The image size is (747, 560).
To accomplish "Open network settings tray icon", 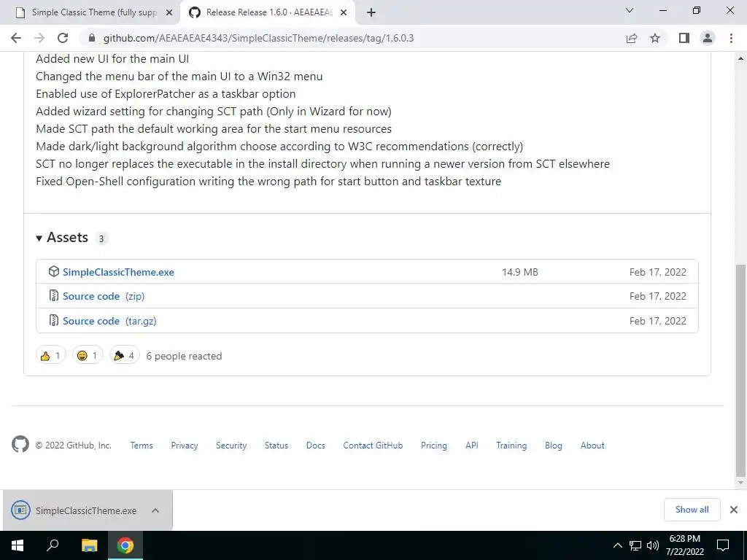I will pos(635,545).
